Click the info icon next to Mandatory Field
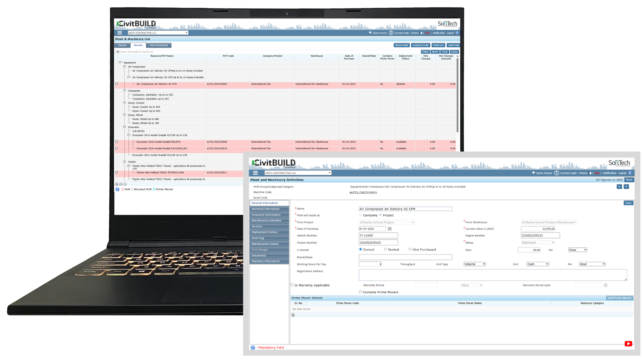 click(x=253, y=348)
